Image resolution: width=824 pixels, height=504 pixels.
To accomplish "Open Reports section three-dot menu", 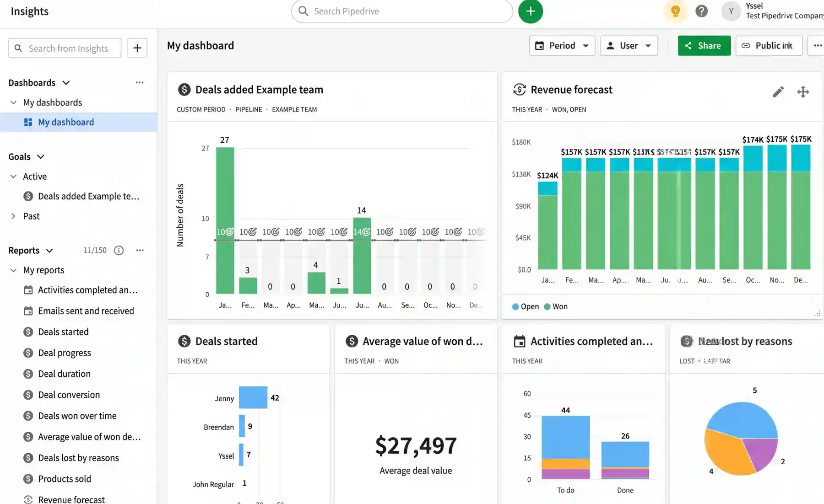I will [140, 250].
